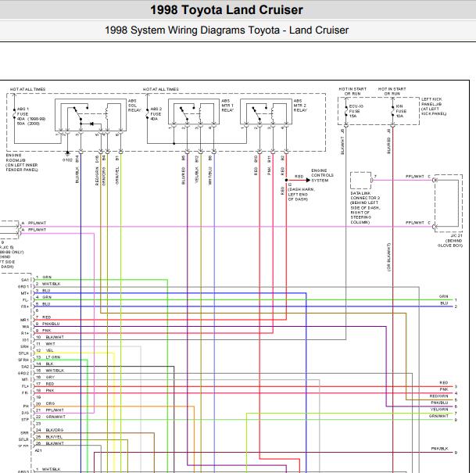Click the '4 GRN' pin at FL-
The height and width of the screenshot is (473, 476).
tap(44, 297)
